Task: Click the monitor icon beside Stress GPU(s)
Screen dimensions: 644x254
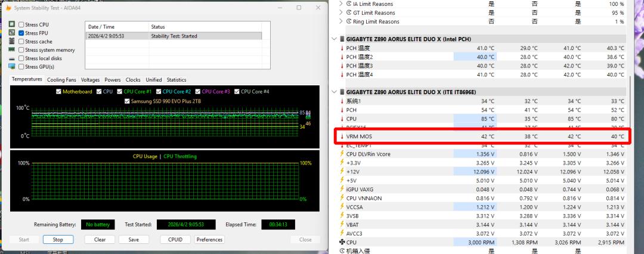Action: click(11, 67)
